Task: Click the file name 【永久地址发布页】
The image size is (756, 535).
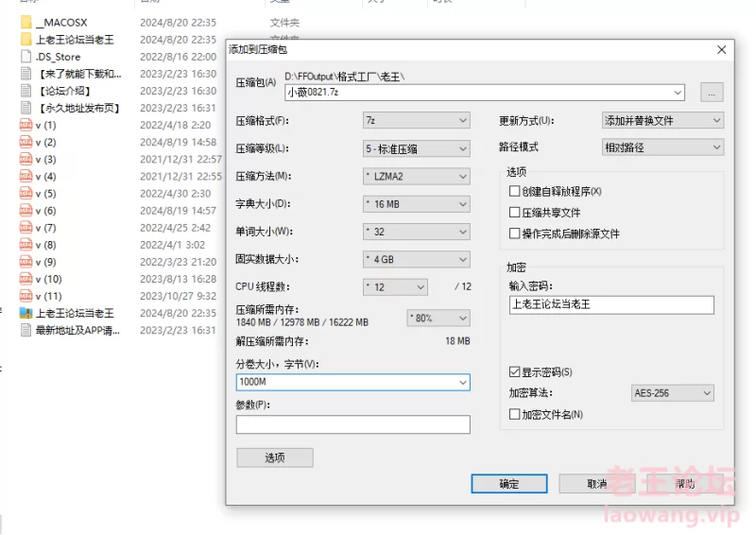Action: click(x=78, y=108)
